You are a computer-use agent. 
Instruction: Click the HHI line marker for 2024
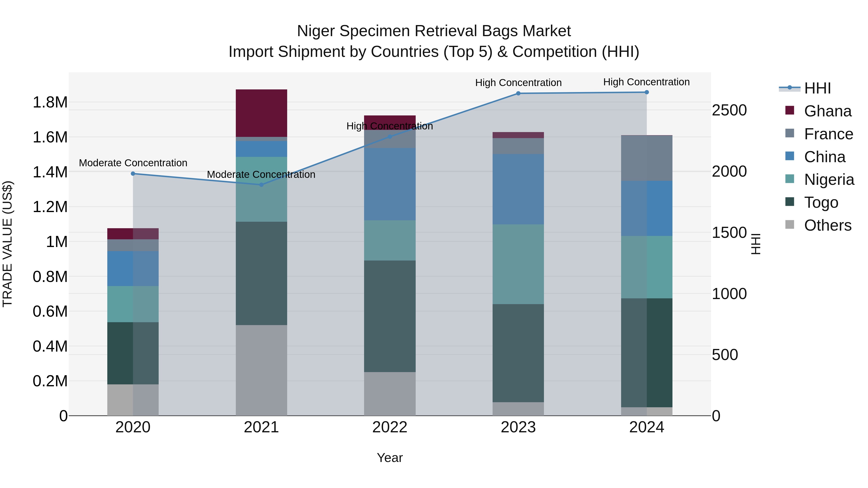(x=647, y=92)
